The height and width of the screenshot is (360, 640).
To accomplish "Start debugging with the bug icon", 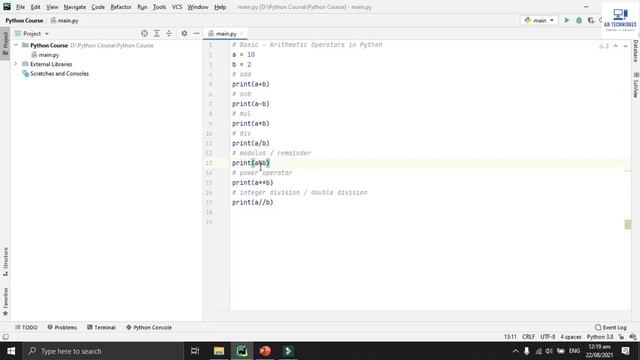I will [x=579, y=20].
